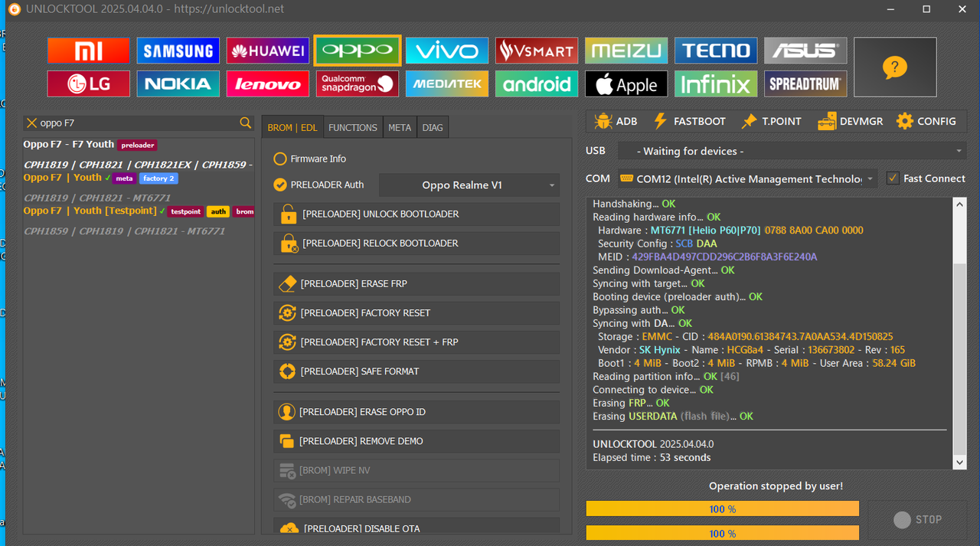Switch to the BROM | EDL tab
The image size is (980, 546).
pos(292,128)
